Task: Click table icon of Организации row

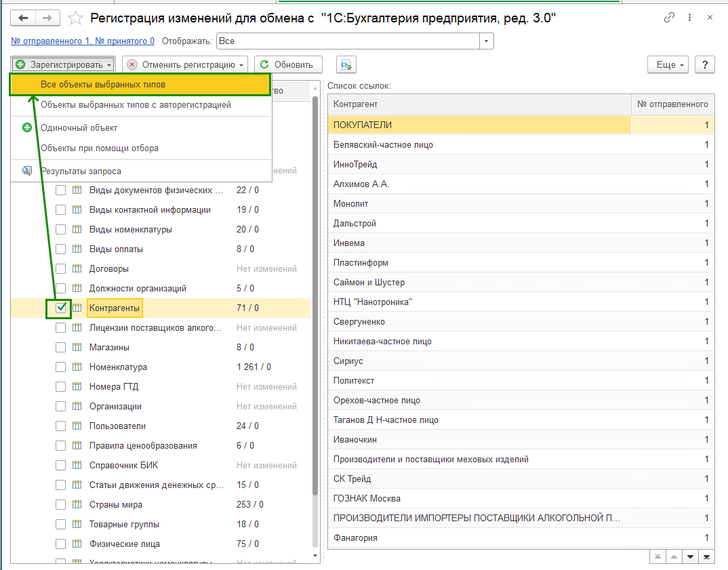Action: pos(77,406)
